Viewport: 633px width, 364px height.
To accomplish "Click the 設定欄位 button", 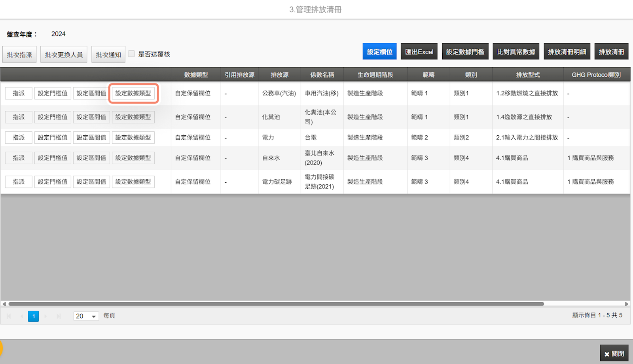I will click(379, 51).
